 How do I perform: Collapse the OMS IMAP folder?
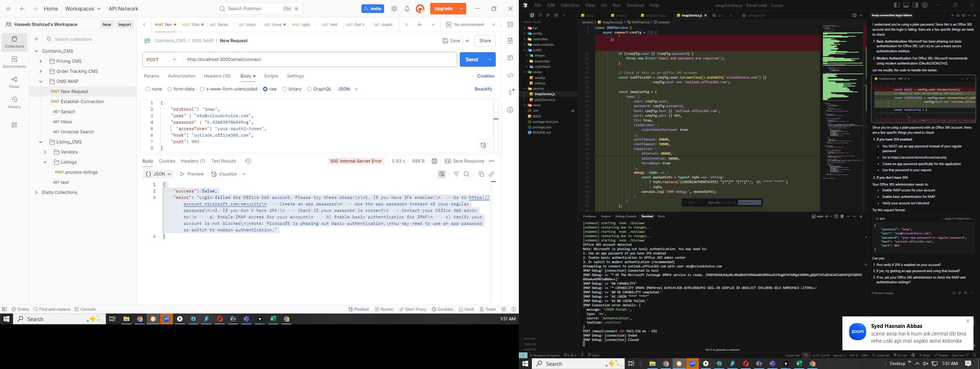point(41,81)
